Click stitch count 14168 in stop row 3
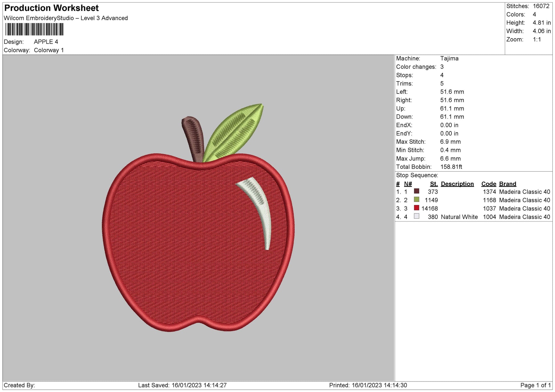 tap(430, 209)
